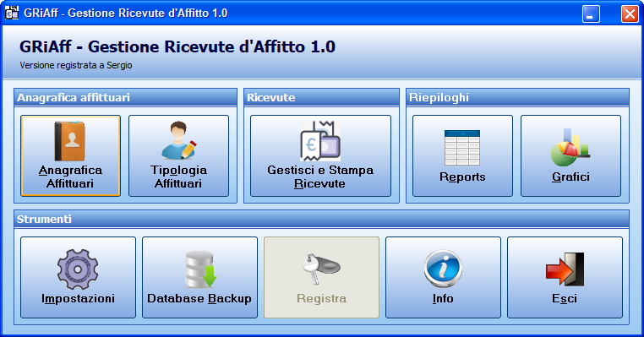
Task: Click the 'Versione registrata a Sergio' text
Action: [x=76, y=65]
